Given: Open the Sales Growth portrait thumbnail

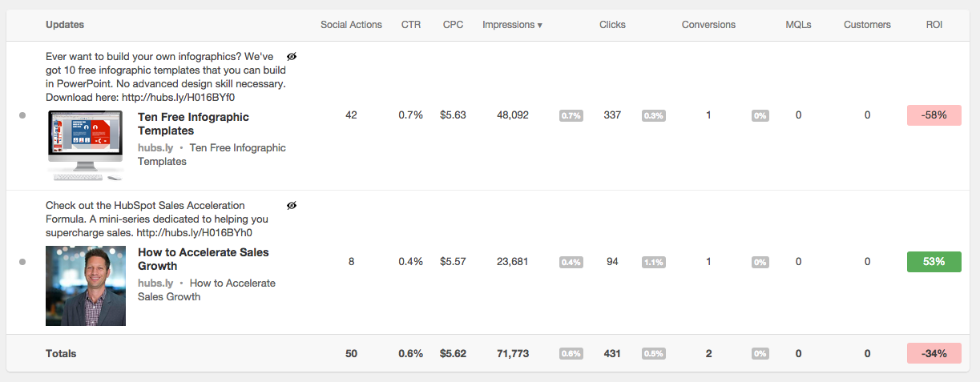Looking at the screenshot, I should (86, 286).
